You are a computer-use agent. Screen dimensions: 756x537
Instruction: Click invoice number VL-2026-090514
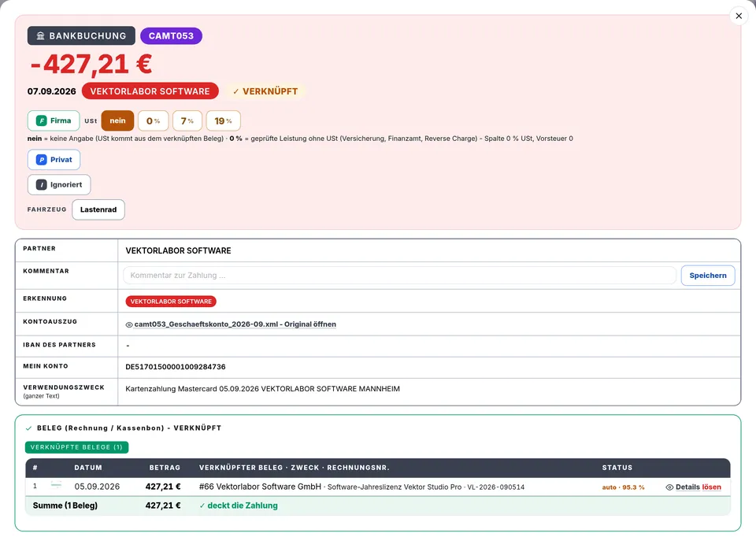496,487
